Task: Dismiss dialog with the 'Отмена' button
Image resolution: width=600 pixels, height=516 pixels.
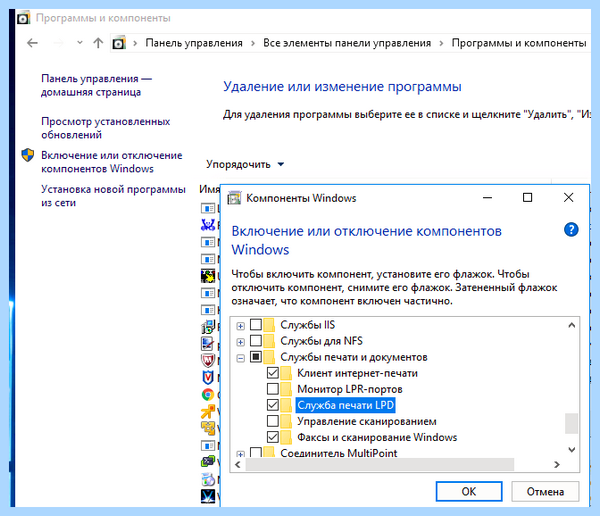Action: [x=545, y=491]
